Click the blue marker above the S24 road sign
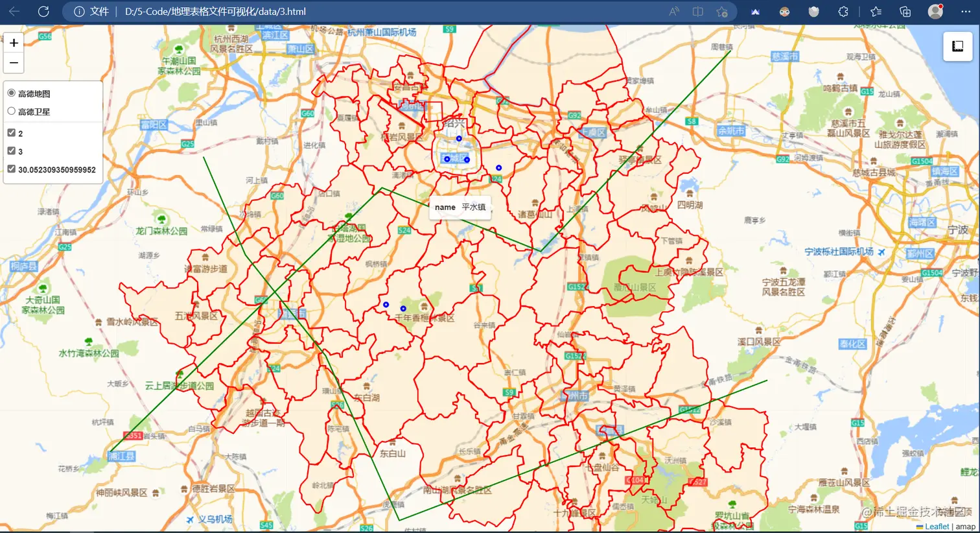Viewport: 980px width, 533px height. pyautogui.click(x=498, y=168)
